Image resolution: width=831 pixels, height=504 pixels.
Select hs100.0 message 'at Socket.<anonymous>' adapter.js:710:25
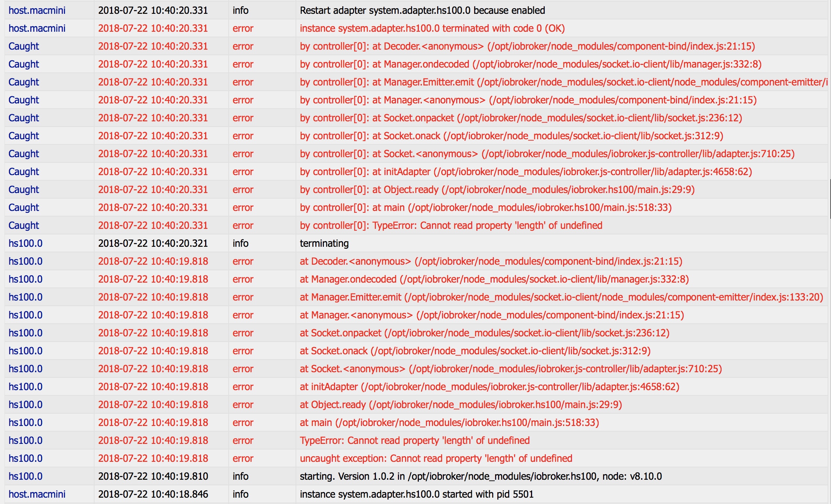(511, 369)
